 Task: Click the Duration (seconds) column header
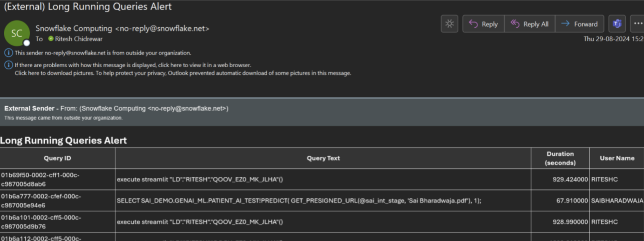pos(560,158)
